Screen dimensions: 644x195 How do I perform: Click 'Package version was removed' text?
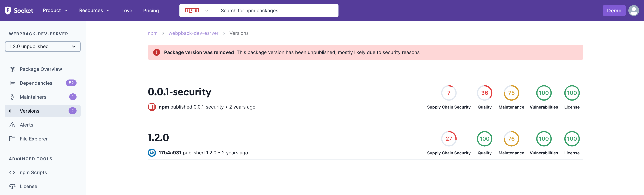click(199, 52)
